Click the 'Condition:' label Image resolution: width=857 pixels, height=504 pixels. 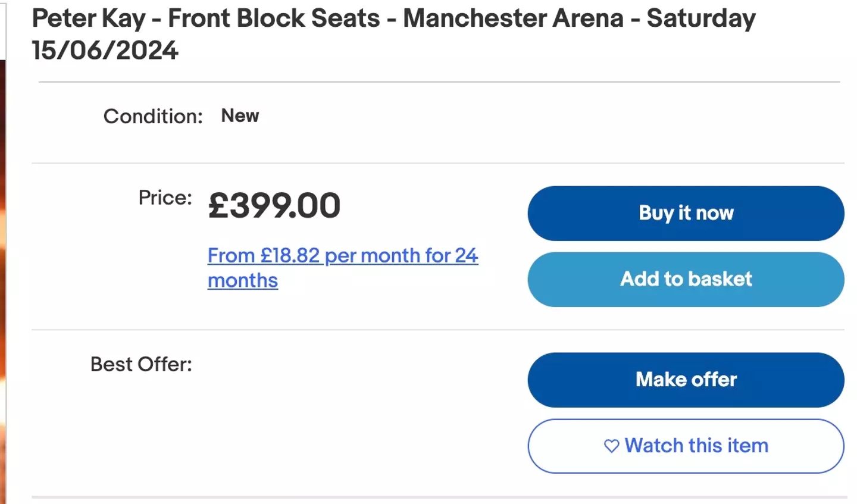[x=153, y=116]
